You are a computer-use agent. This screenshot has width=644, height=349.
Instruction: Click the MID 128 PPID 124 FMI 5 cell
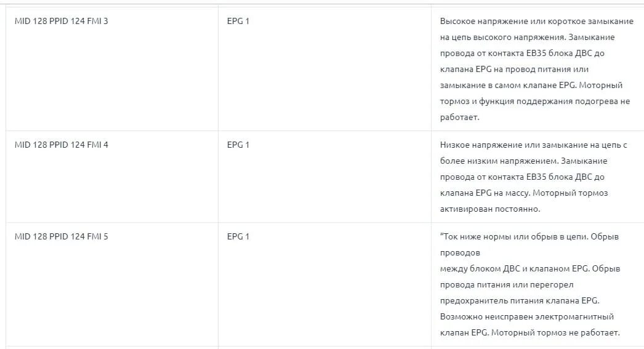point(62,237)
